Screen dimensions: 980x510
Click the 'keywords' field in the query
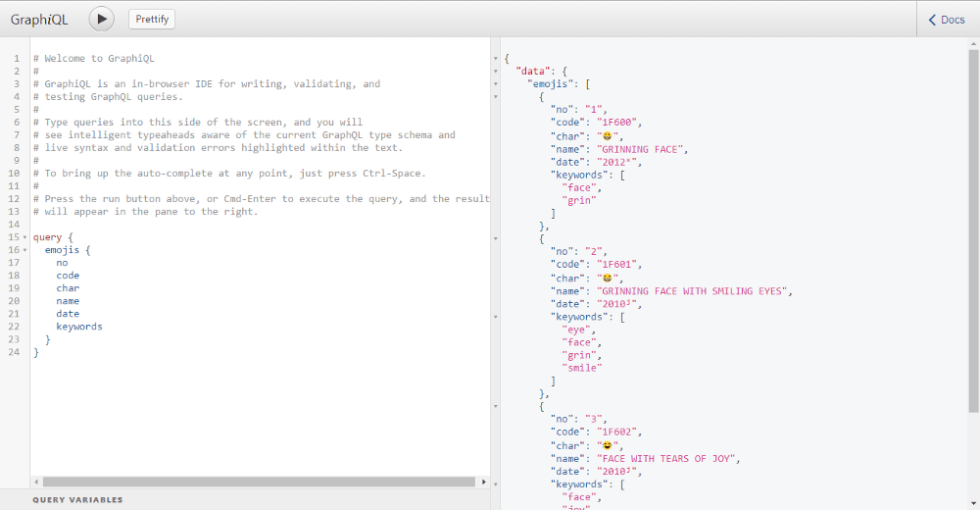79,327
